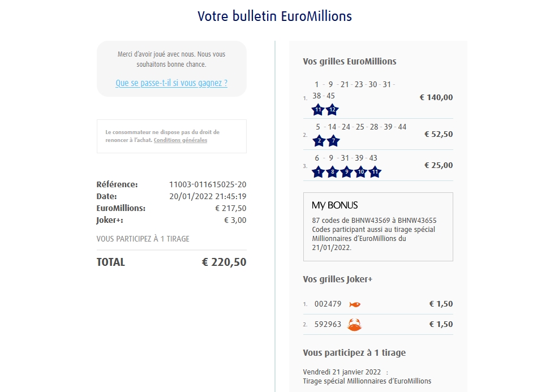Click the star numbered 7
550x392 pixels.
[332, 141]
